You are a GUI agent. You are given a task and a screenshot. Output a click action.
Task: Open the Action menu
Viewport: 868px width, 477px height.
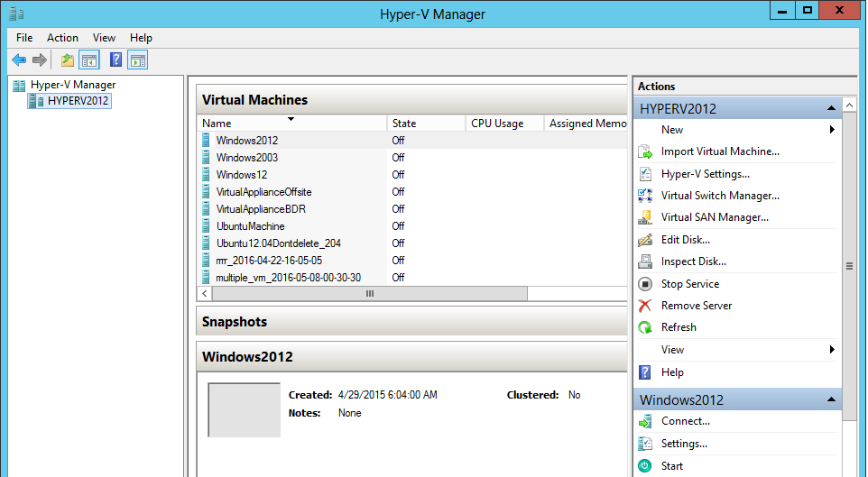[62, 38]
